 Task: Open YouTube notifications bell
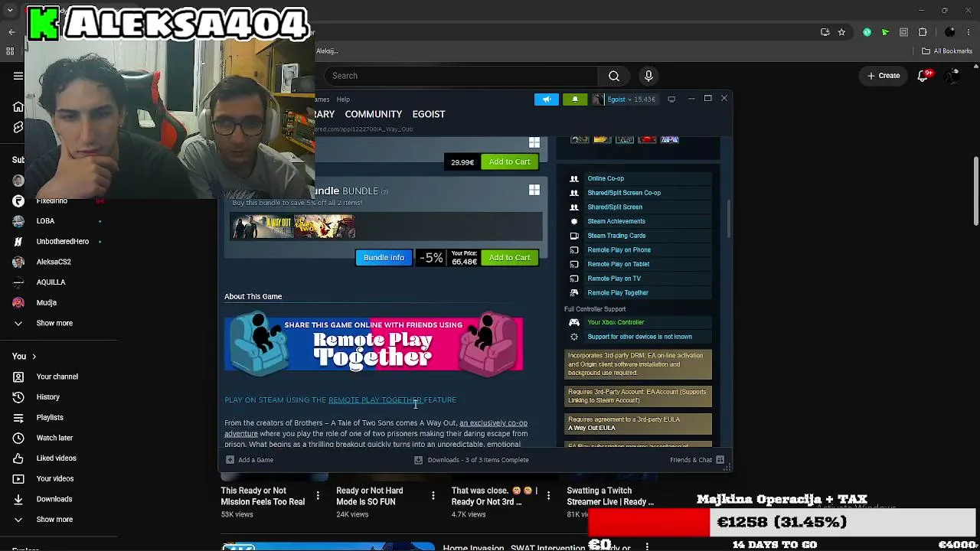pos(923,76)
